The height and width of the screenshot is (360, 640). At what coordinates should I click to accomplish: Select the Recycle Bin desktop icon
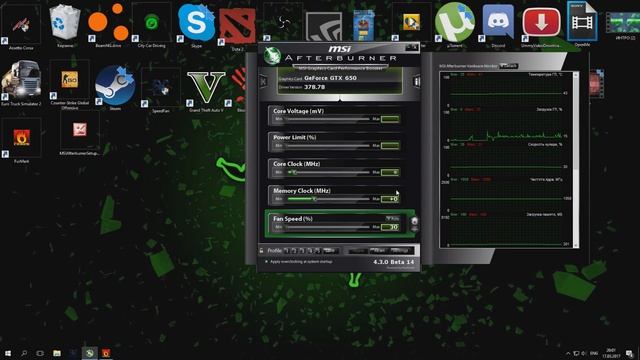[65, 26]
